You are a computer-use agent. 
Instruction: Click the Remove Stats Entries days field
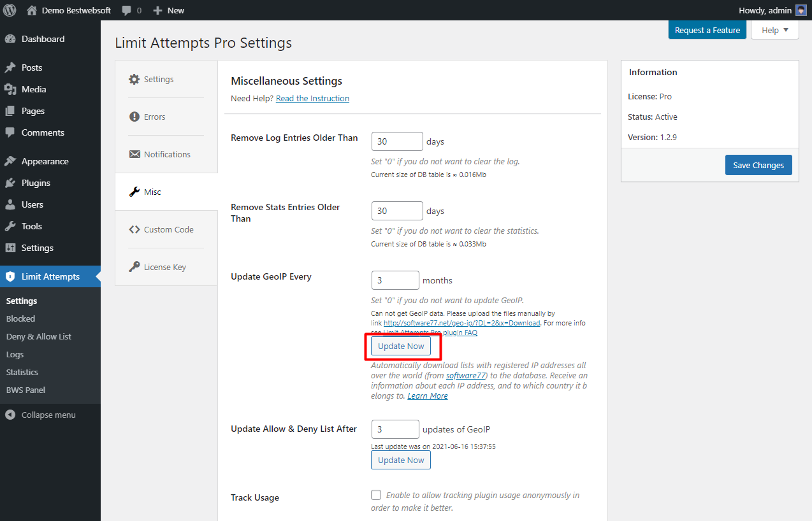point(397,211)
